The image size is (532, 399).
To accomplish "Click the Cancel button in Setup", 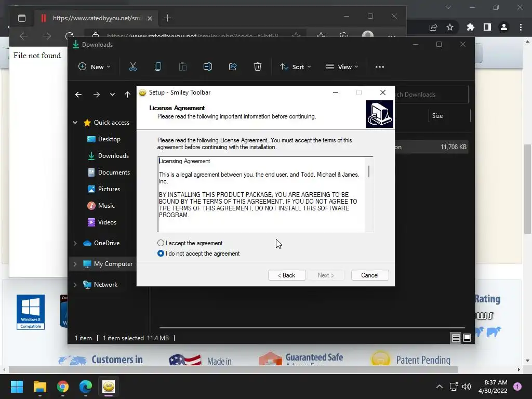I will pyautogui.click(x=370, y=275).
